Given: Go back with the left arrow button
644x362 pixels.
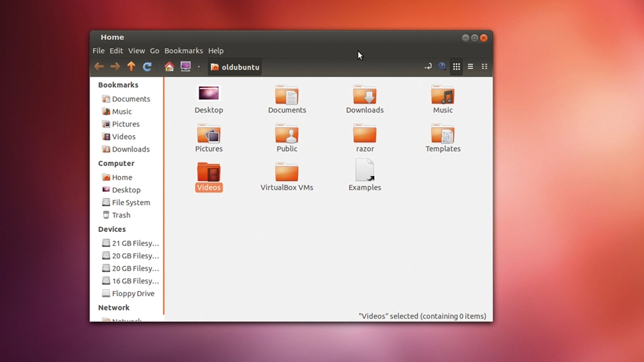Looking at the screenshot, I should pyautogui.click(x=99, y=67).
